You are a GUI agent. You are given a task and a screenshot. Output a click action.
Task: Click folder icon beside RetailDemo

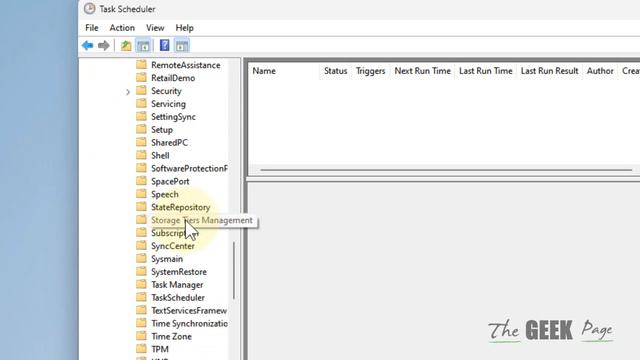[x=141, y=78]
